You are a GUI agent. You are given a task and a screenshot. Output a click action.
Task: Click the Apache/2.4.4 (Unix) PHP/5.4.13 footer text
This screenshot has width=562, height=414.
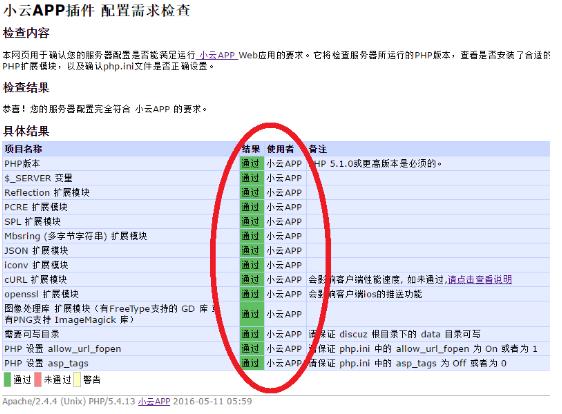coord(69,401)
